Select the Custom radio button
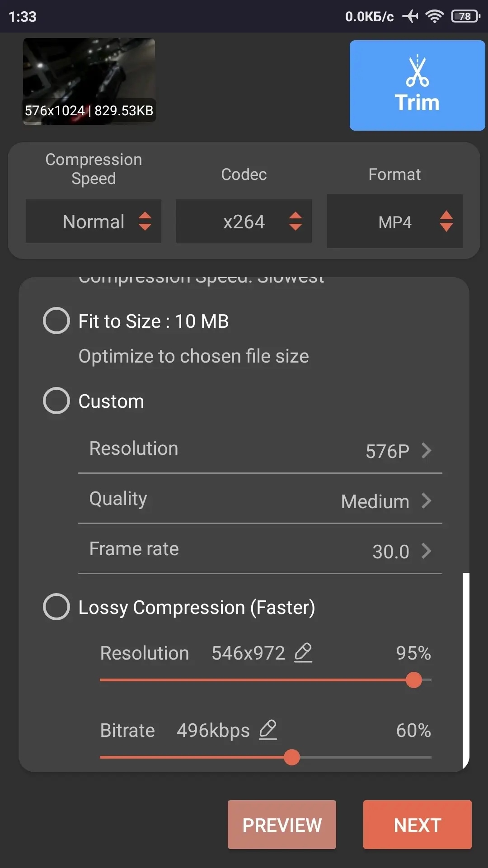The height and width of the screenshot is (868, 488). pos(56,401)
